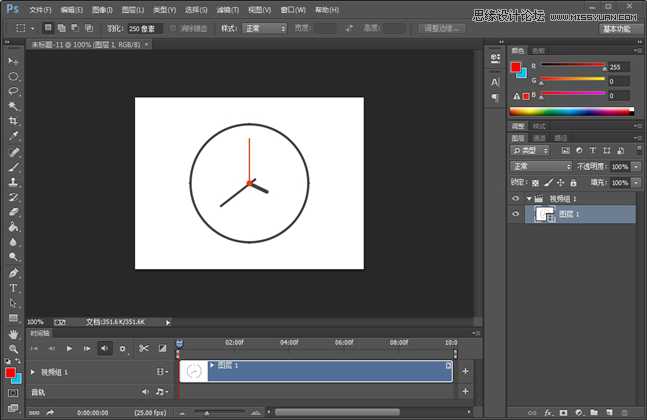Image resolution: width=647 pixels, height=420 pixels.
Task: Select the Move tool
Action: (13, 61)
